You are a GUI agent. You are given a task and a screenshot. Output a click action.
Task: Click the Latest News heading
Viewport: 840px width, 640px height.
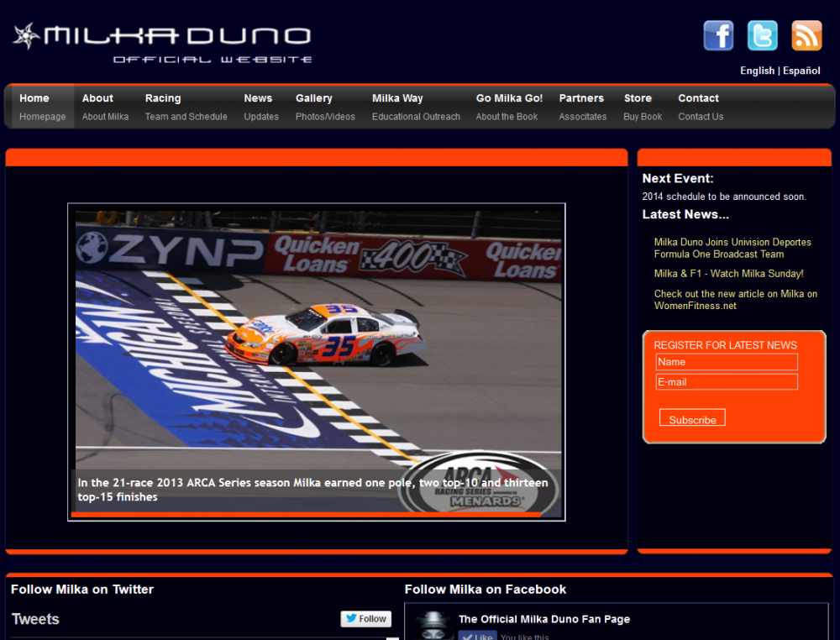685,214
